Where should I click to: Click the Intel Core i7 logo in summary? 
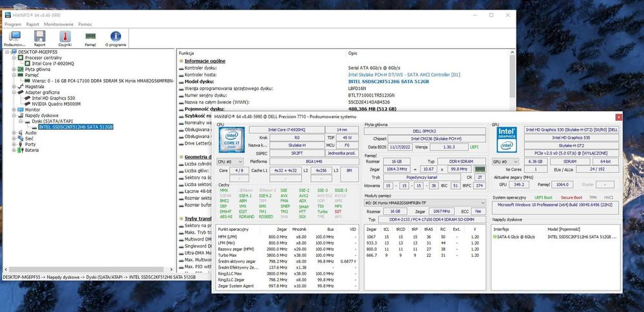pos(232,140)
